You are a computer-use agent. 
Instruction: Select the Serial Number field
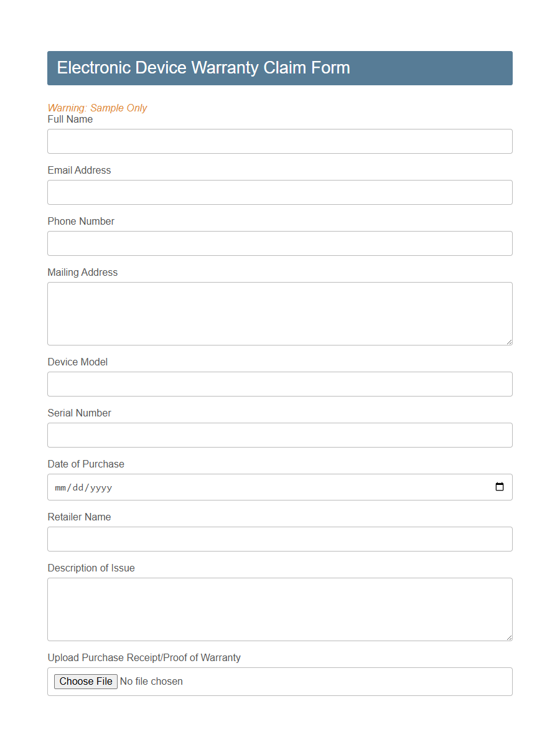279,435
